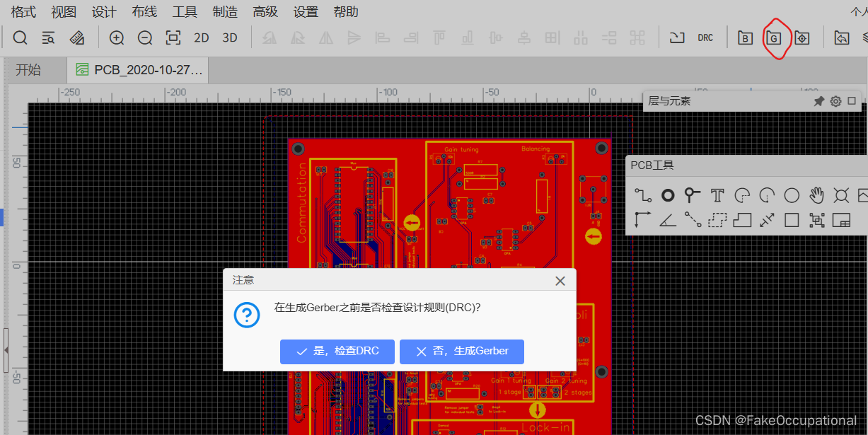Open the 制造 menu
The image size is (868, 435).
click(225, 11)
